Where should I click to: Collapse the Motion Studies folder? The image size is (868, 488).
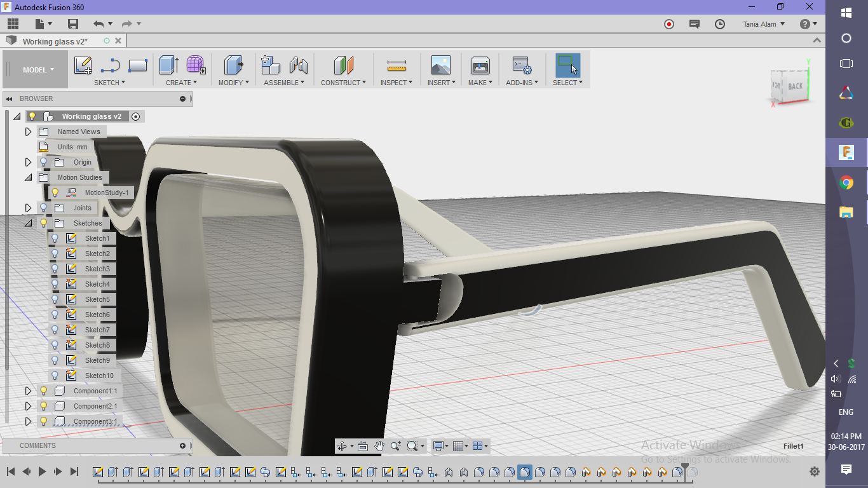(28, 177)
